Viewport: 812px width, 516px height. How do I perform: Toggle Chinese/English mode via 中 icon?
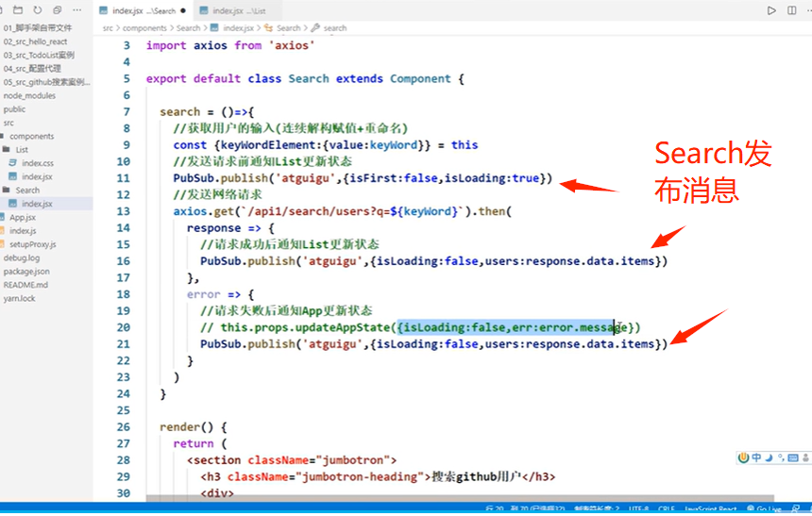pyautogui.click(x=756, y=458)
